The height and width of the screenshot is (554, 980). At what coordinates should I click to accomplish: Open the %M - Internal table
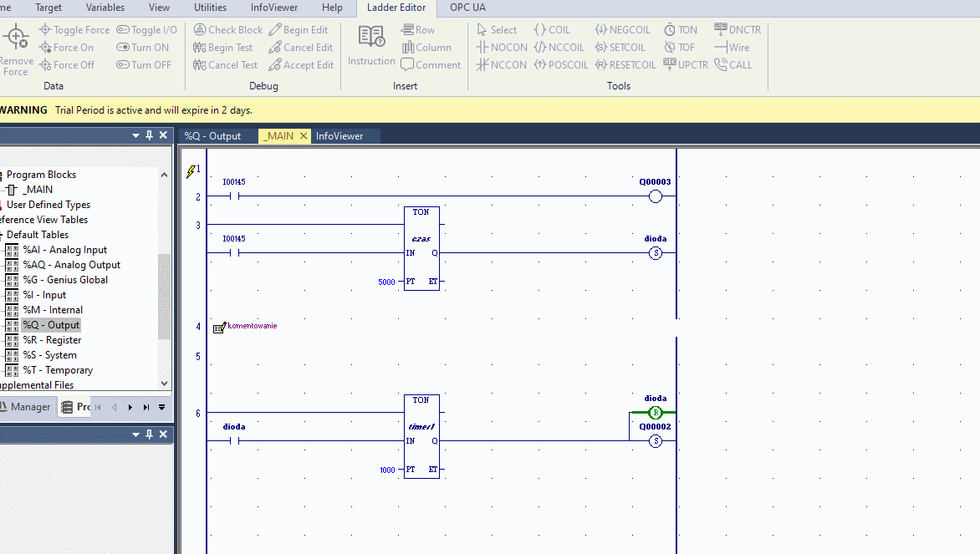53,310
